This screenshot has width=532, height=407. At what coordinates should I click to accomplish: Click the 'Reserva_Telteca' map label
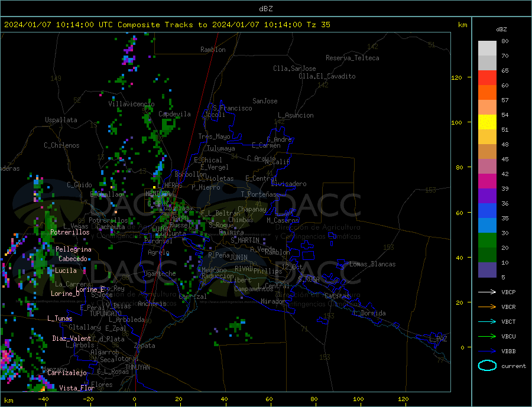(x=352, y=58)
